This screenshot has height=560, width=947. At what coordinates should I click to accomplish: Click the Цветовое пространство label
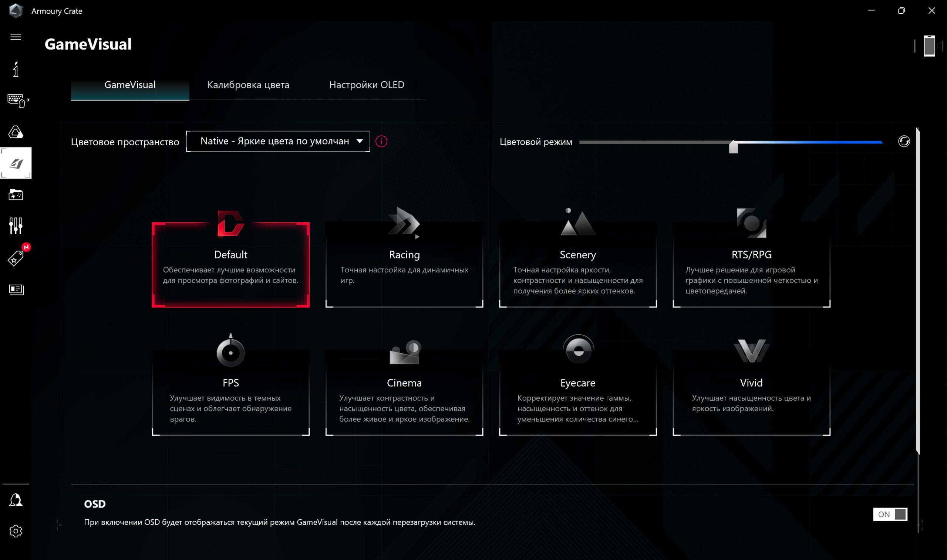tap(125, 142)
